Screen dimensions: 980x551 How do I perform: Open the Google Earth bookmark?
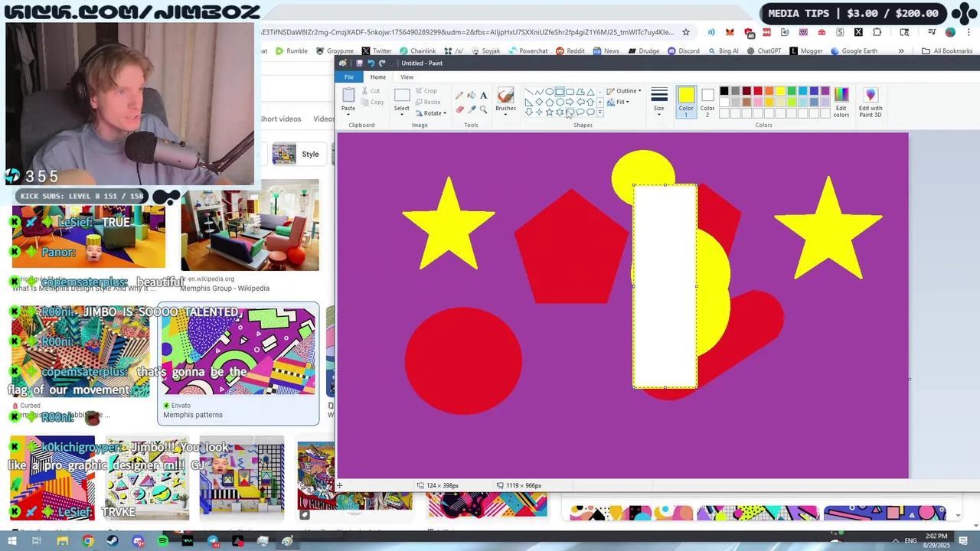(854, 51)
